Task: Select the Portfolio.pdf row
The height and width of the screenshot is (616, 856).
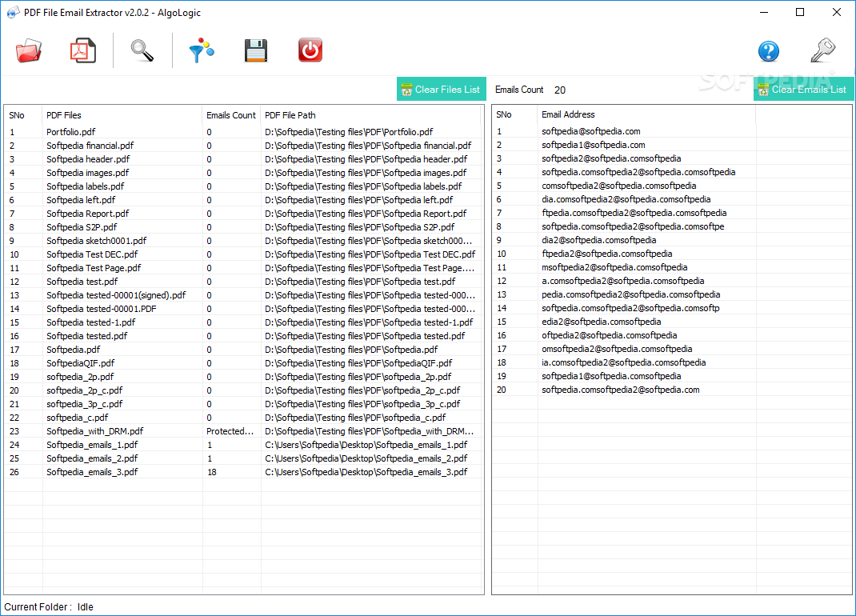Action: pos(243,132)
